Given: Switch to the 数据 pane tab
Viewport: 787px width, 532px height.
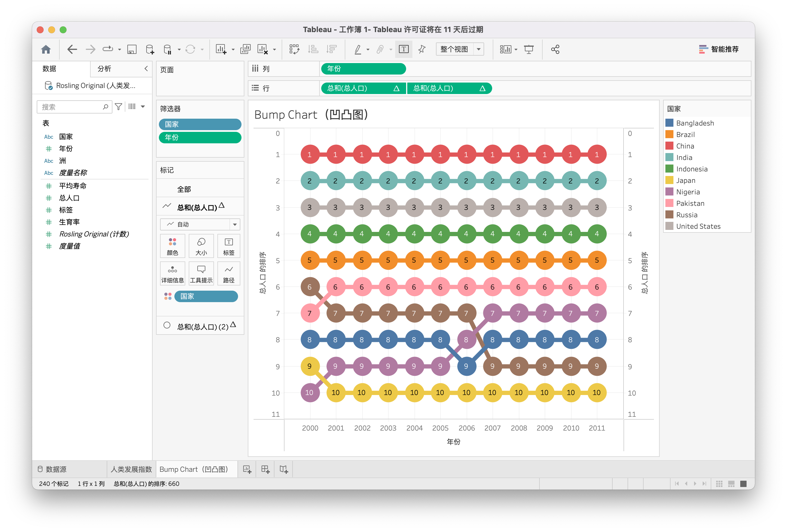Looking at the screenshot, I should click(x=49, y=69).
